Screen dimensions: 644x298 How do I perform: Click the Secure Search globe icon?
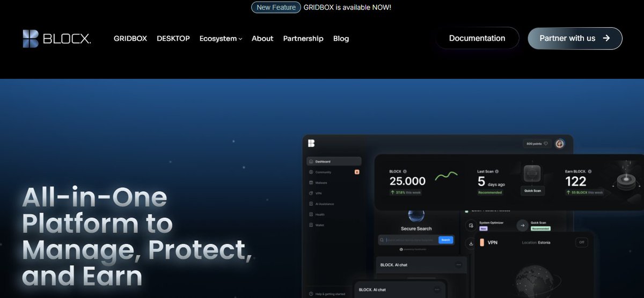tap(416, 216)
